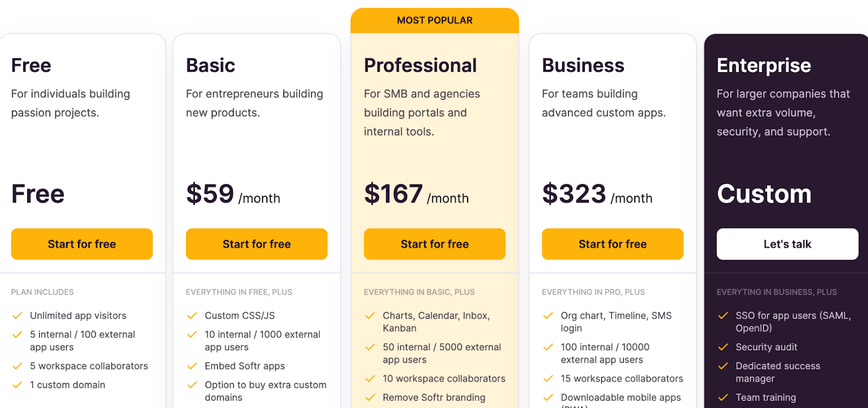Click the checkmark beside "Dedicated success manager"
This screenshot has width=868, height=408.
click(723, 366)
